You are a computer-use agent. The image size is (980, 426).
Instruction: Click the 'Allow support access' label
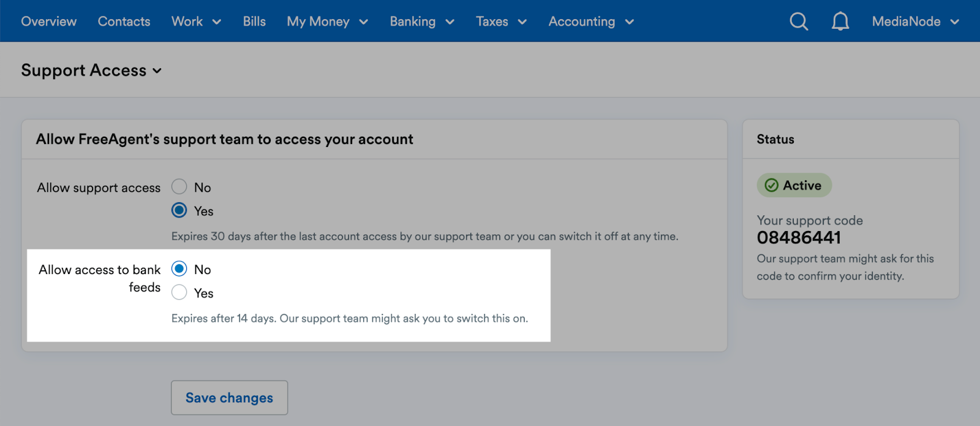pos(99,188)
